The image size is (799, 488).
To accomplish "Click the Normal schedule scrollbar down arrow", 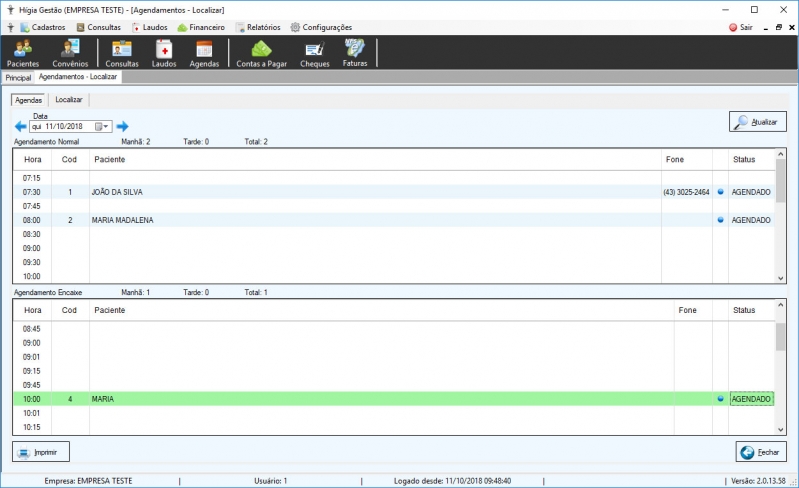I will (780, 278).
